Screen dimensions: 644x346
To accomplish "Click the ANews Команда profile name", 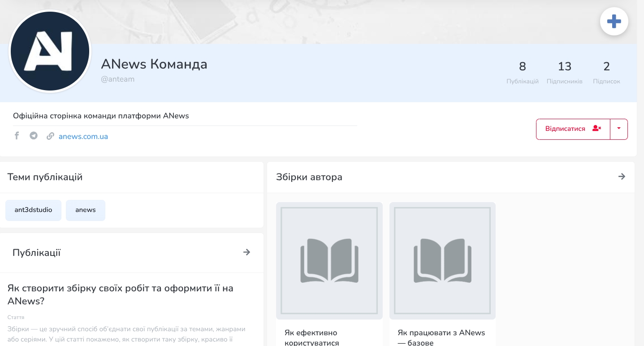I will point(154,65).
